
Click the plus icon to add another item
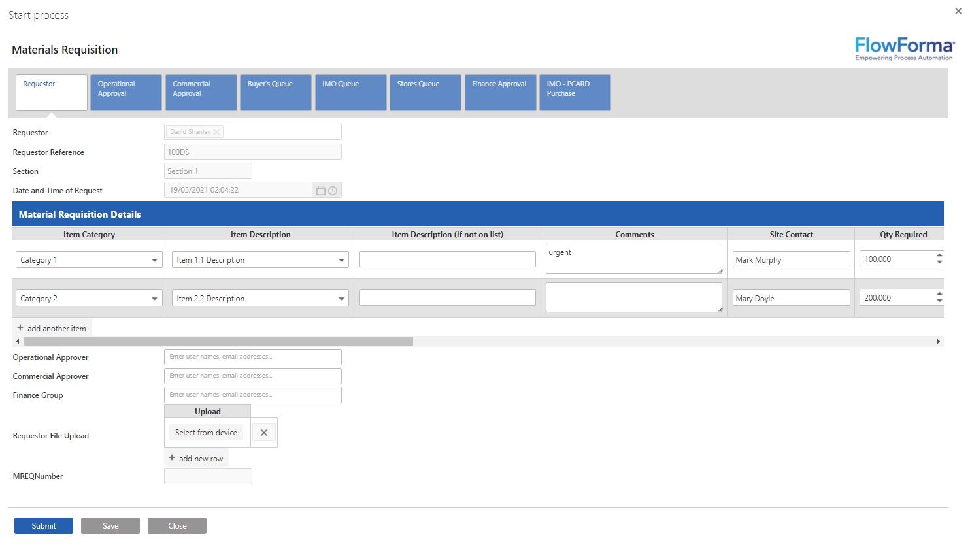20,327
